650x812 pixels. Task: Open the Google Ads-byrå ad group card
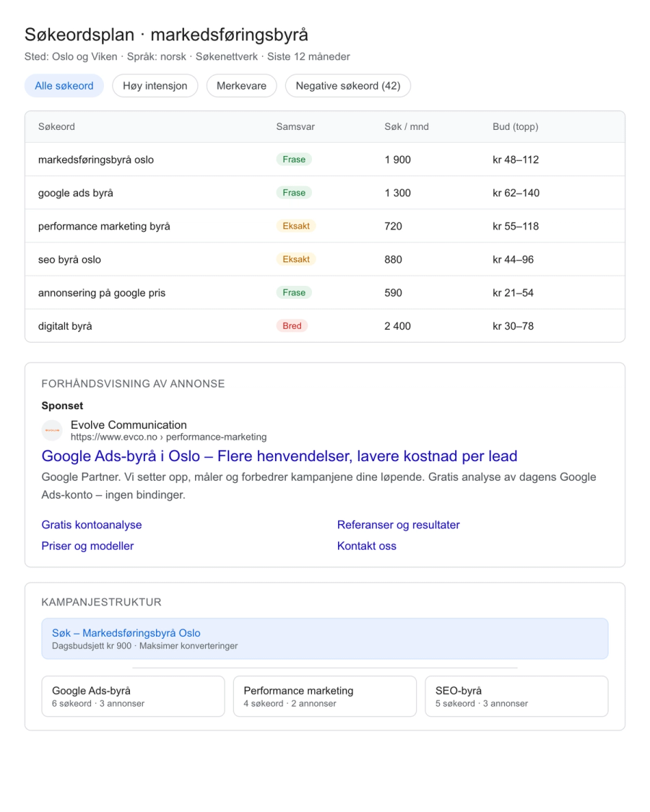(x=133, y=697)
